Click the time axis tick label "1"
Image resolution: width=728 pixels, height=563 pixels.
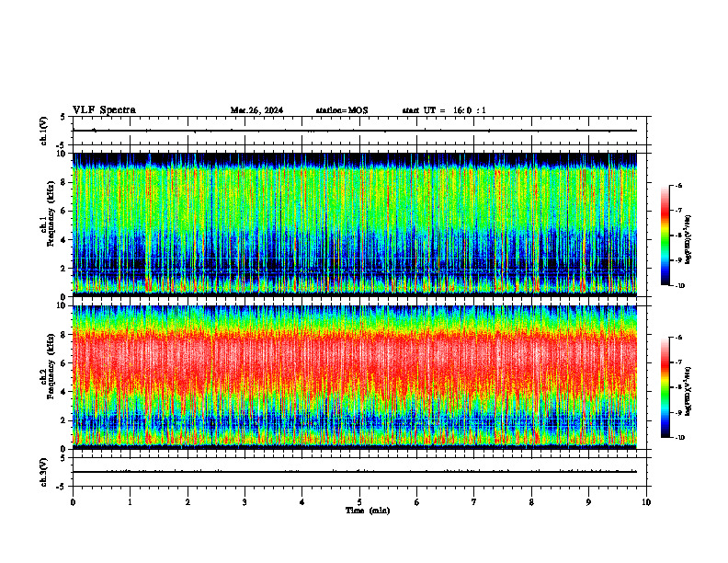[130, 502]
